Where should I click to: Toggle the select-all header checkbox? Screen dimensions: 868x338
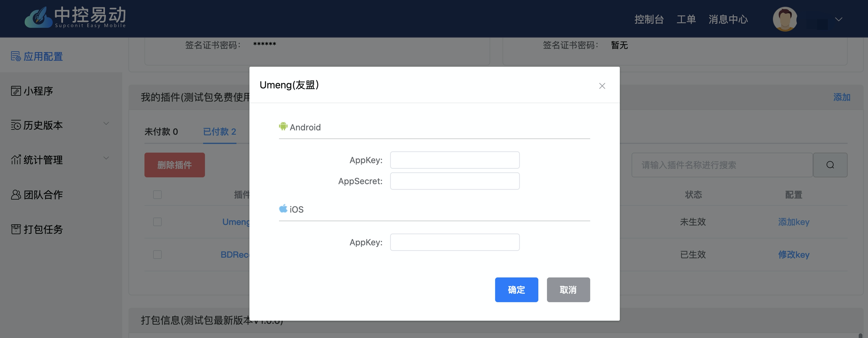pos(157,195)
